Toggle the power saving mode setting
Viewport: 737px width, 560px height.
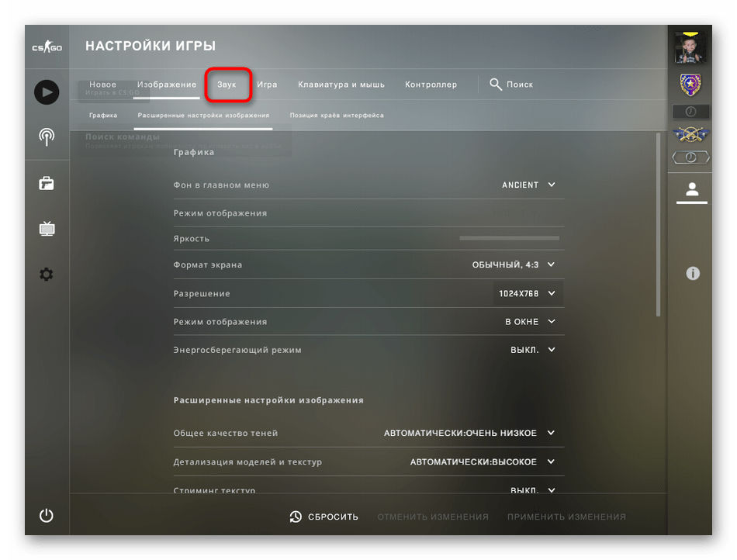click(x=533, y=350)
